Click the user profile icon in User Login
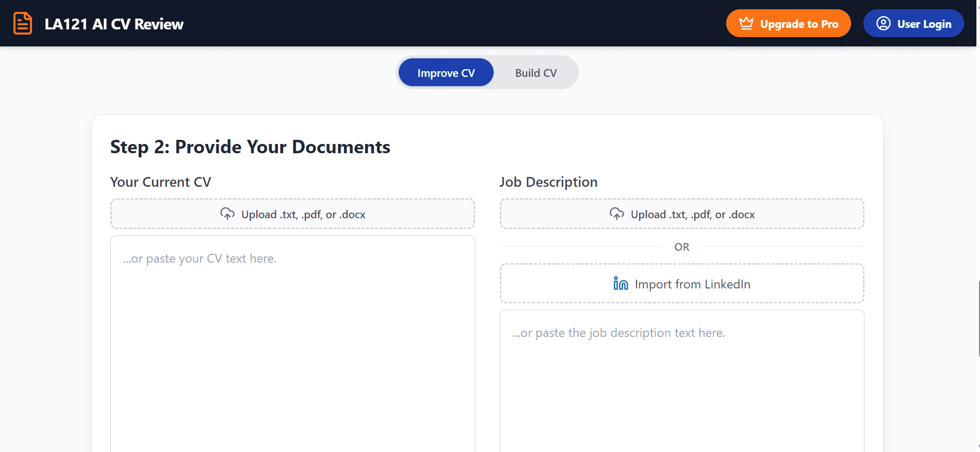The image size is (980, 452). 883,24
